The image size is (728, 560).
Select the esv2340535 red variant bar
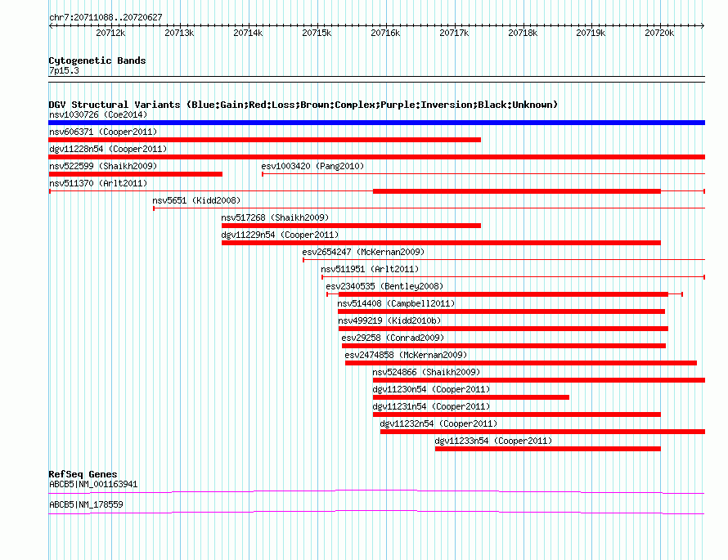503,294
